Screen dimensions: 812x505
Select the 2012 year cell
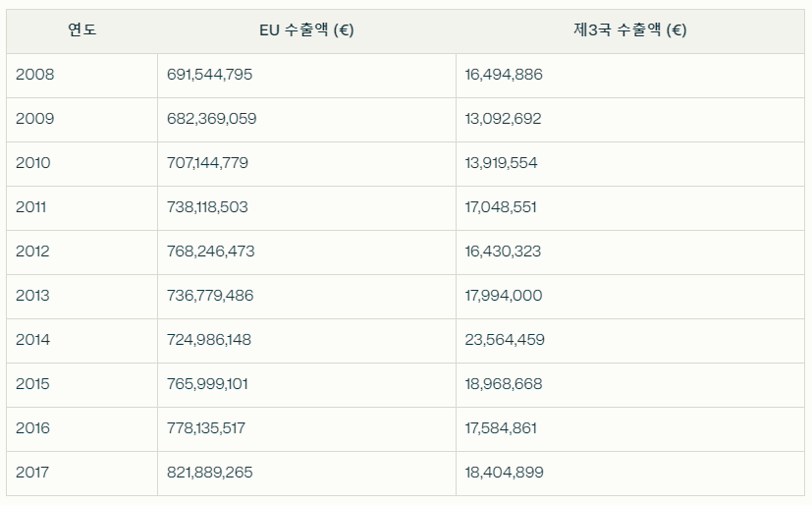pyautogui.click(x=81, y=252)
